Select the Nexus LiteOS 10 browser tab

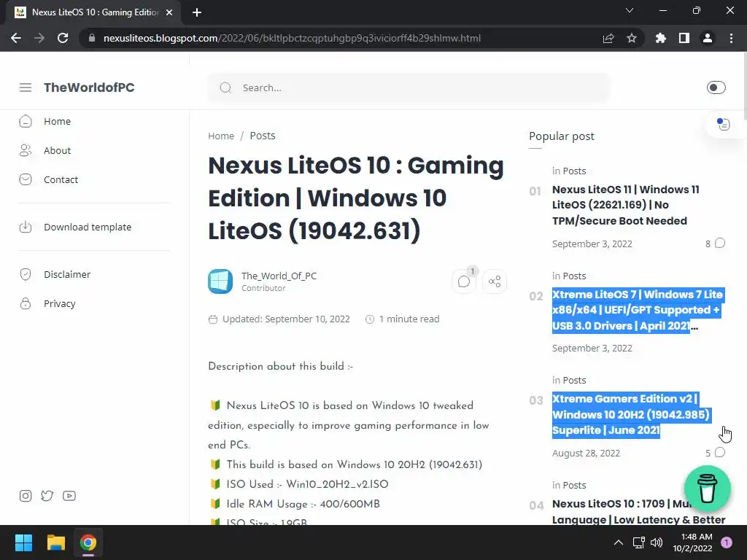(x=93, y=12)
